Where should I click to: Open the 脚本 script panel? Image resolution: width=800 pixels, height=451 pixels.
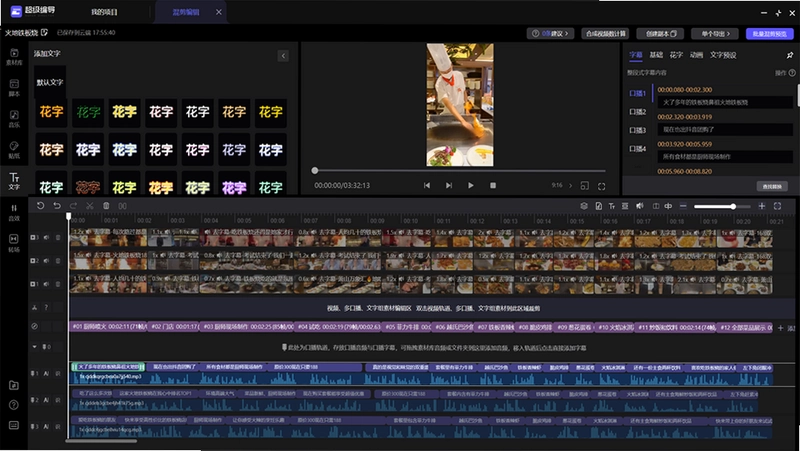coord(14,88)
